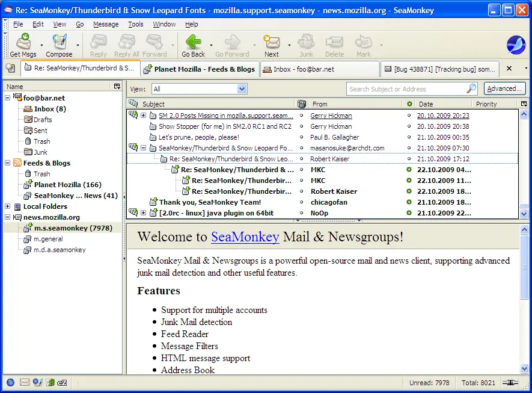Toggle read status of MKC 22.10.2009 04 message
Viewport: 532px width, 393px height.
(x=409, y=170)
